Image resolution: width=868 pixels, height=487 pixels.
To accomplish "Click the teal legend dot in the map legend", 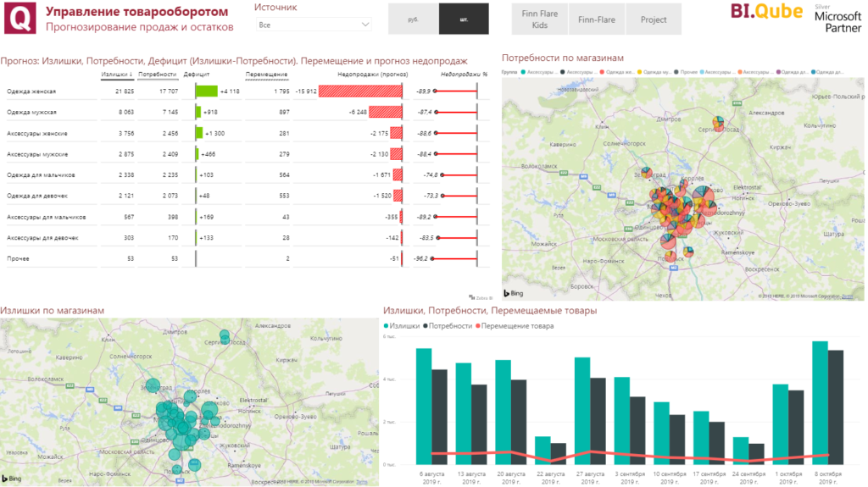I will tap(523, 72).
